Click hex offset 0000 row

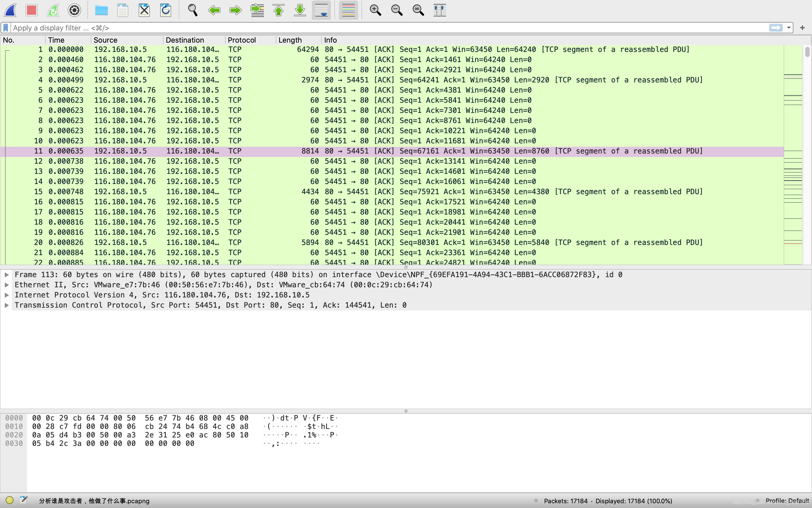[x=14, y=418]
